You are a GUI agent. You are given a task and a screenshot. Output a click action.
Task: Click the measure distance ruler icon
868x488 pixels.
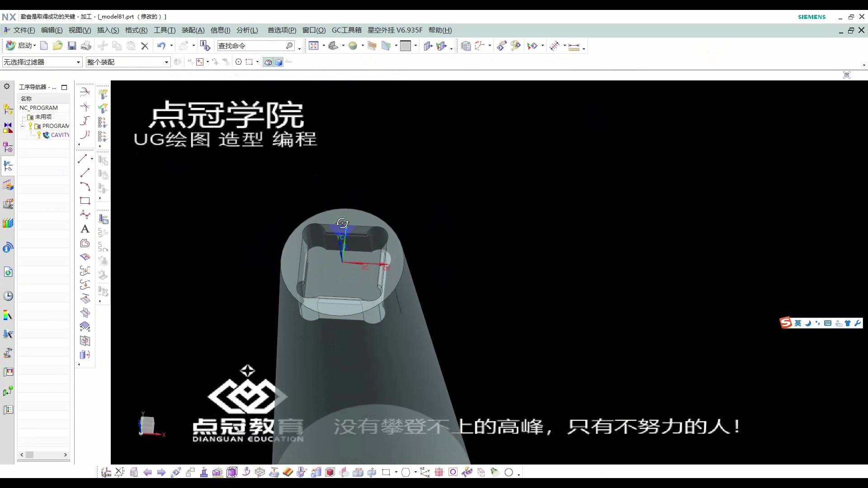pyautogui.click(x=574, y=46)
